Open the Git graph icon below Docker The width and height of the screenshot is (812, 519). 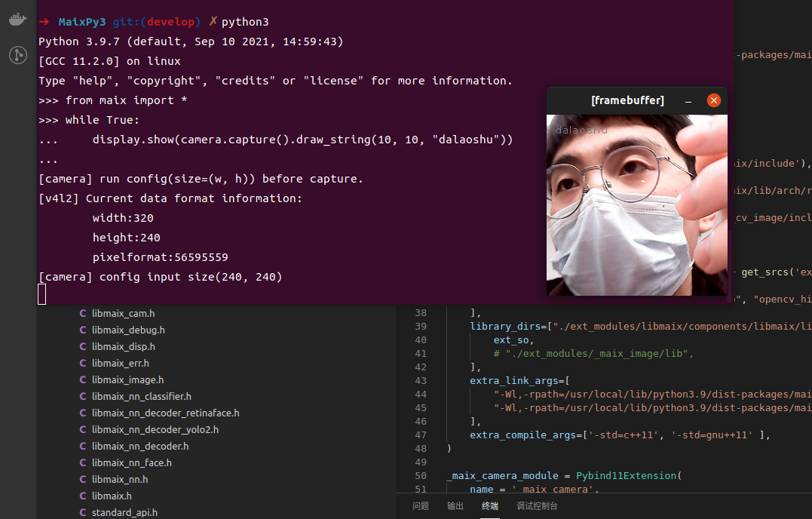[18, 55]
